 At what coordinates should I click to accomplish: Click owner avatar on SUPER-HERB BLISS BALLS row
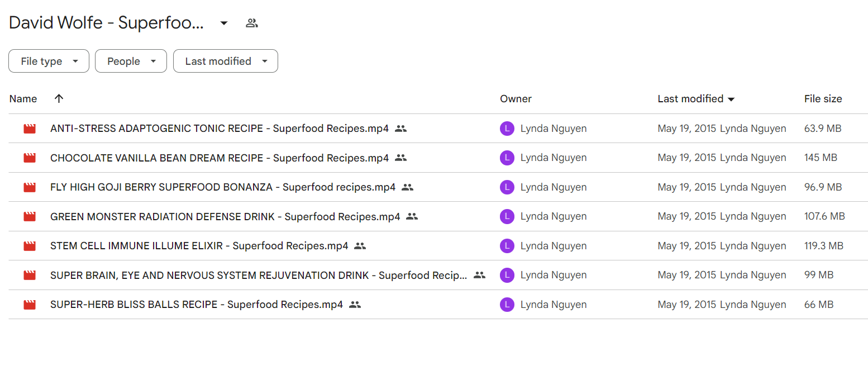507,305
